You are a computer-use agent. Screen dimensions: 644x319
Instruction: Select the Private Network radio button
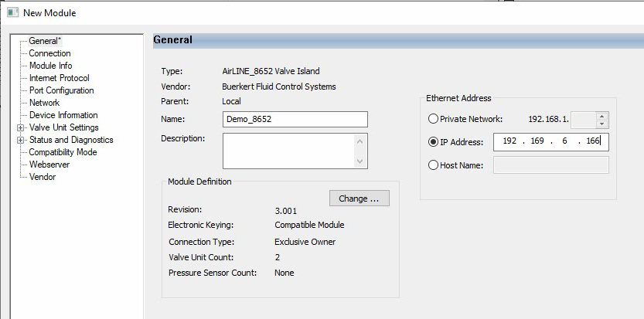433,119
